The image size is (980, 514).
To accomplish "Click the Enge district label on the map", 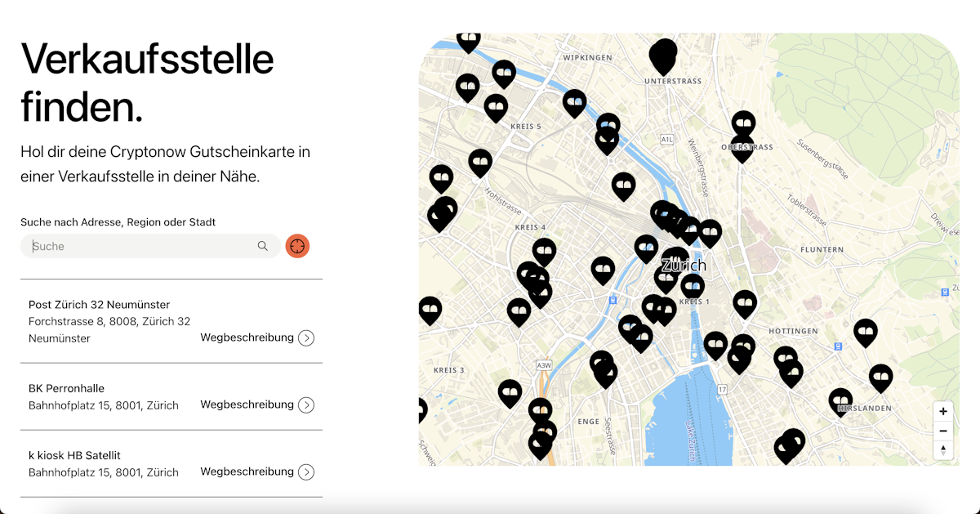I will pyautogui.click(x=588, y=422).
